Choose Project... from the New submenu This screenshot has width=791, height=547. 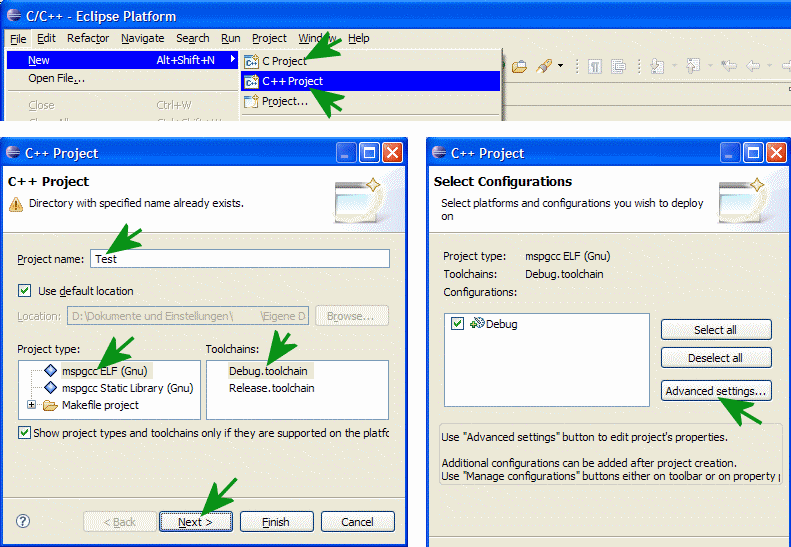(371, 101)
